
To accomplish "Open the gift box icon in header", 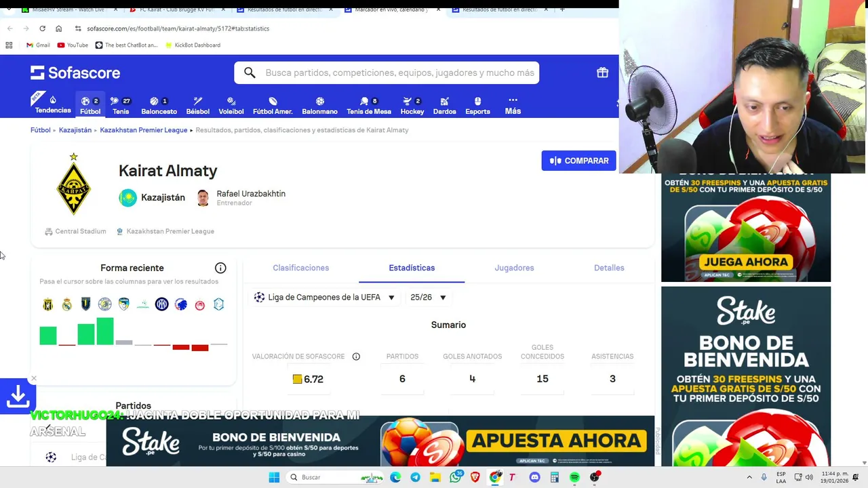I will tap(602, 73).
